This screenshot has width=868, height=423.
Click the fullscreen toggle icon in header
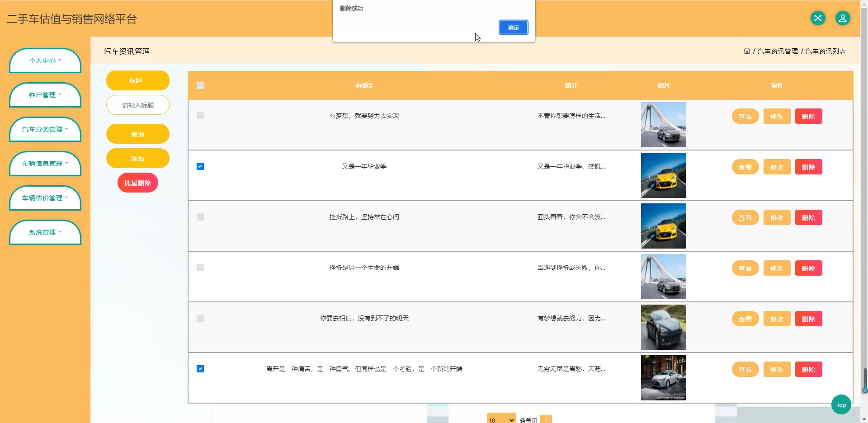[x=817, y=18]
